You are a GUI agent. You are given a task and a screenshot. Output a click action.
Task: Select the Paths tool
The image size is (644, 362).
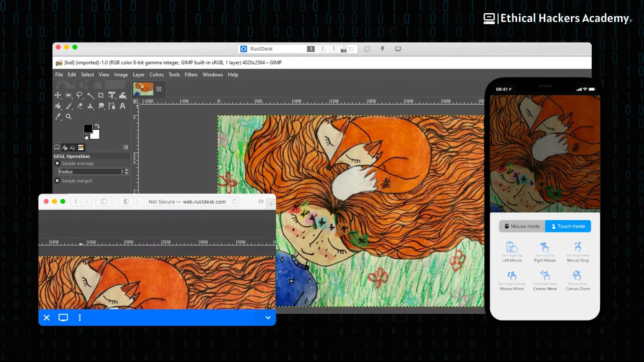pos(112,106)
